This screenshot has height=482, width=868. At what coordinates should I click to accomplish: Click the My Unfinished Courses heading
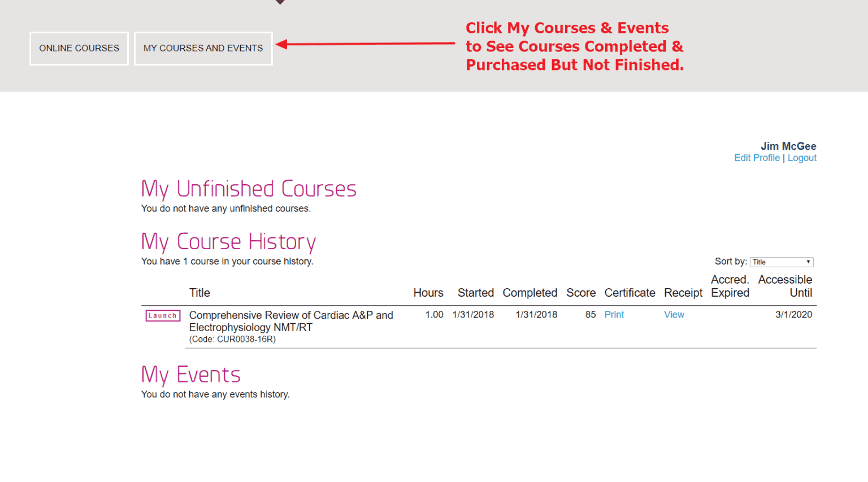coord(249,188)
